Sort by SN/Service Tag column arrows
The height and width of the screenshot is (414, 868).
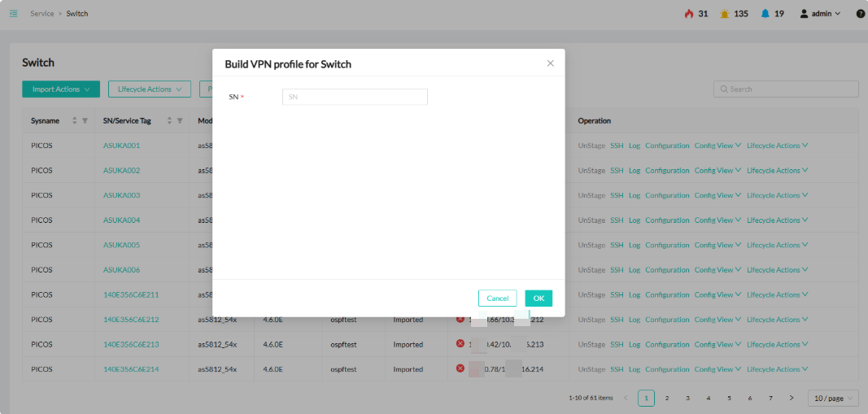point(169,121)
